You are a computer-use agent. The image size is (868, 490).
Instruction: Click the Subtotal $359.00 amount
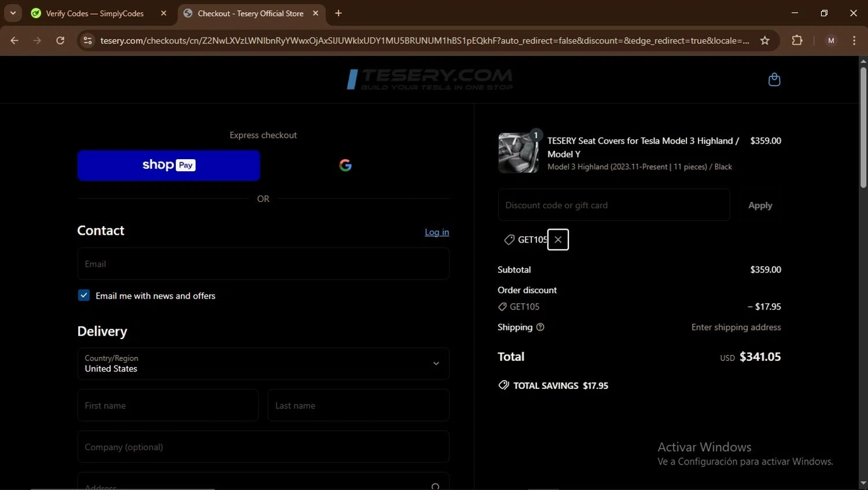[766, 270]
